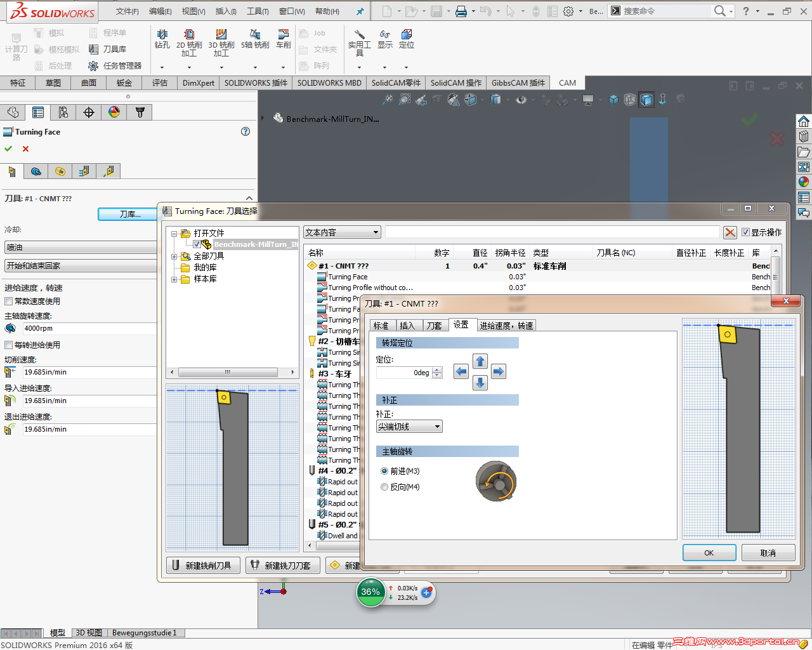
Task: Click the 显示 show icon in ribbon
Action: [x=385, y=39]
